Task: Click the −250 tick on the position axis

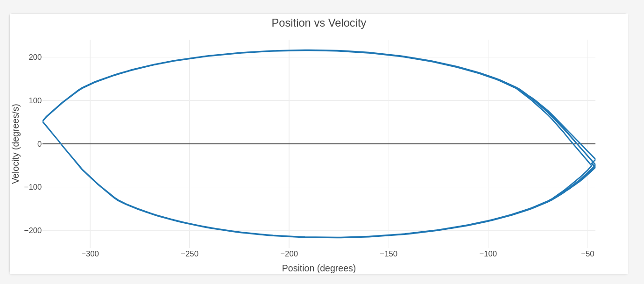Action: [190, 254]
